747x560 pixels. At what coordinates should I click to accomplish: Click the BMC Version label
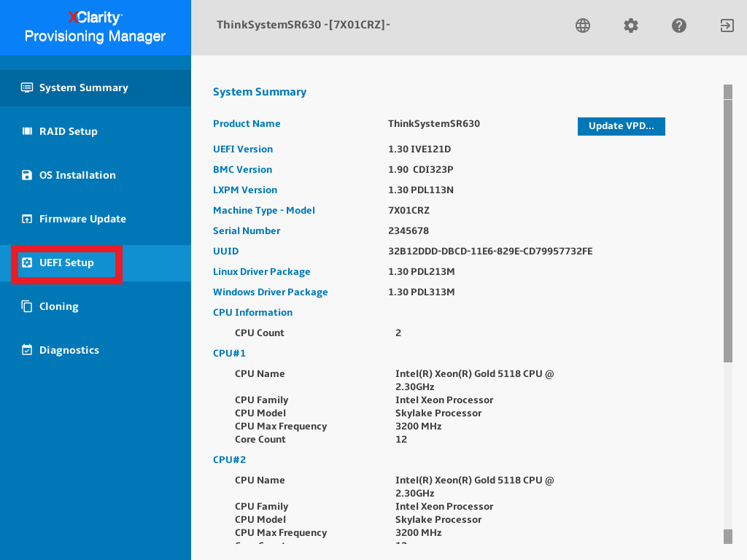(x=242, y=169)
